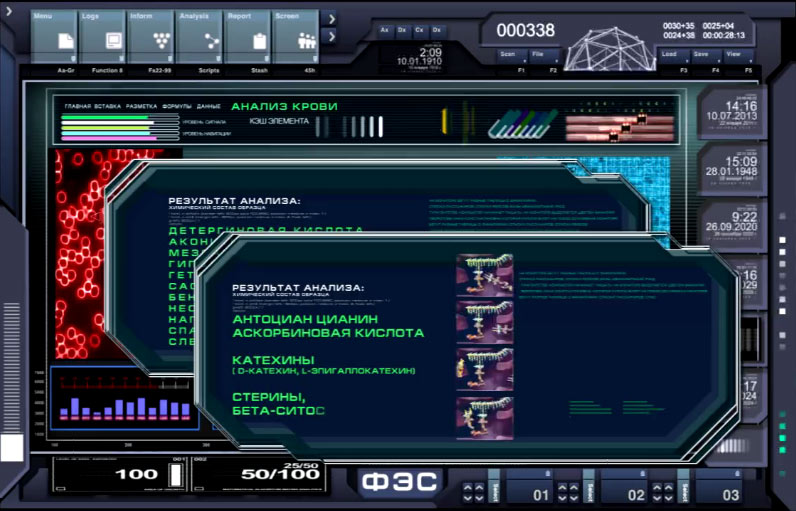Click the wireframe dome graphic
This screenshot has height=511, width=796.
(611, 49)
